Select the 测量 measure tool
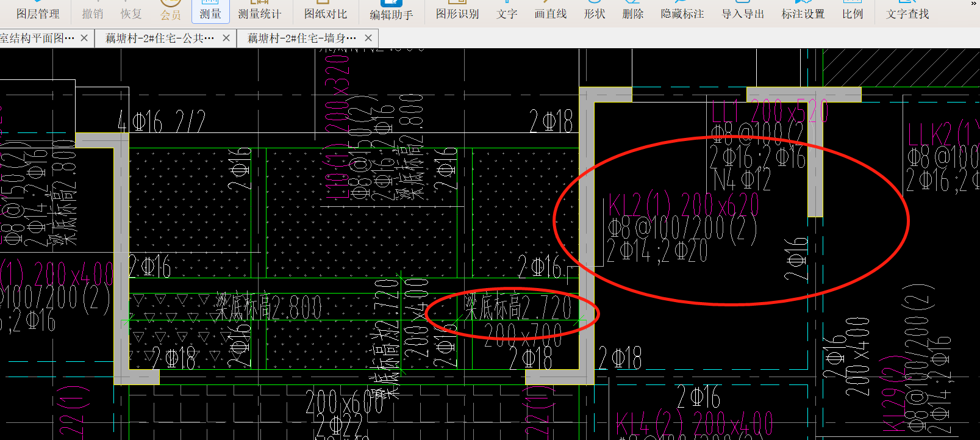This screenshot has width=980, height=440. [x=210, y=11]
